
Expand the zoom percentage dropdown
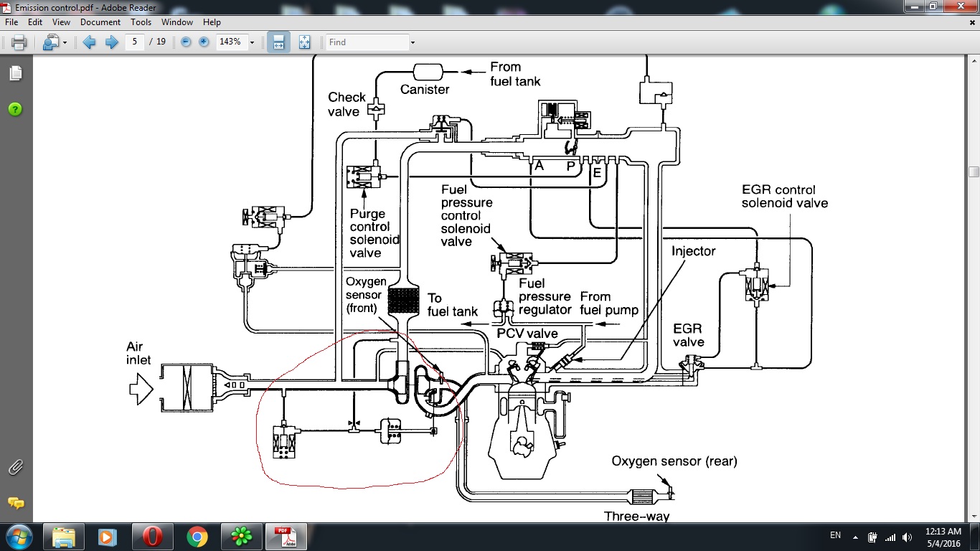tap(252, 43)
